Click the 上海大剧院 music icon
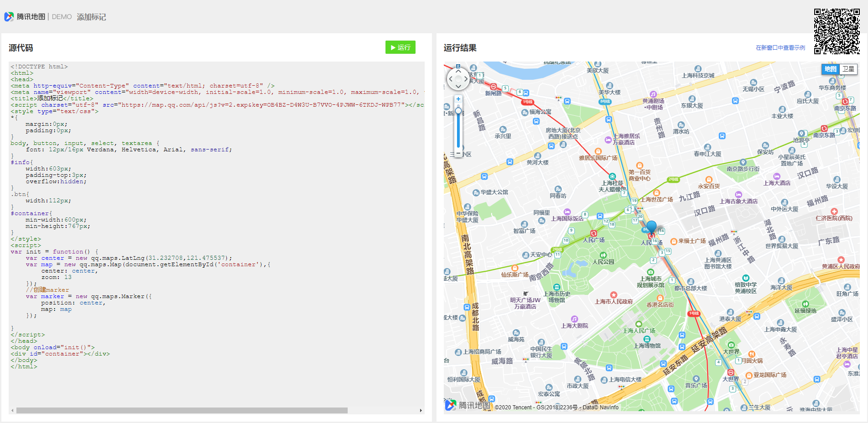The width and height of the screenshot is (868, 423). [575, 319]
